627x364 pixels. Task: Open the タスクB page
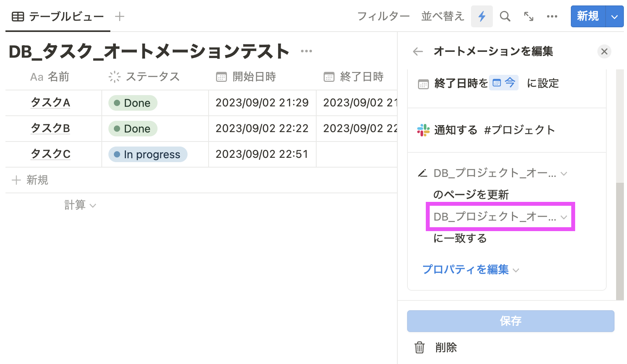pos(51,128)
